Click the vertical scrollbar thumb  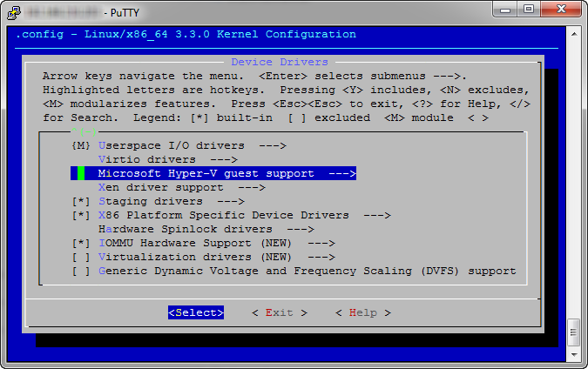pos(574,332)
